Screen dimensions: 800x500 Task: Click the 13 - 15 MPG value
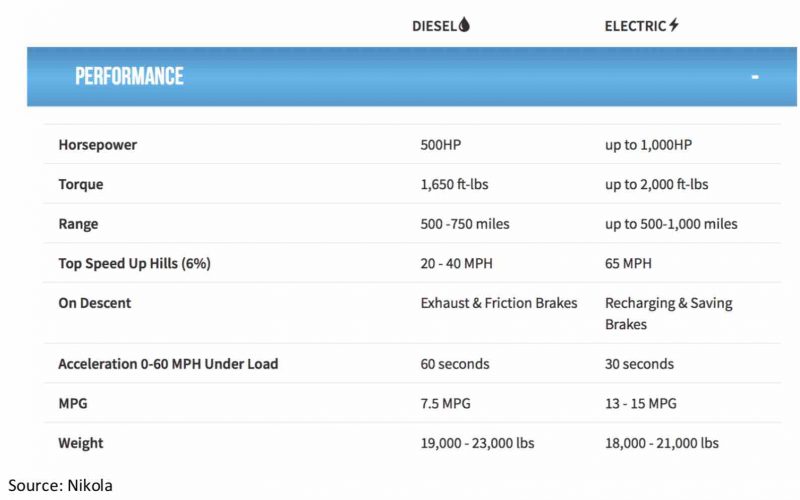click(x=640, y=403)
